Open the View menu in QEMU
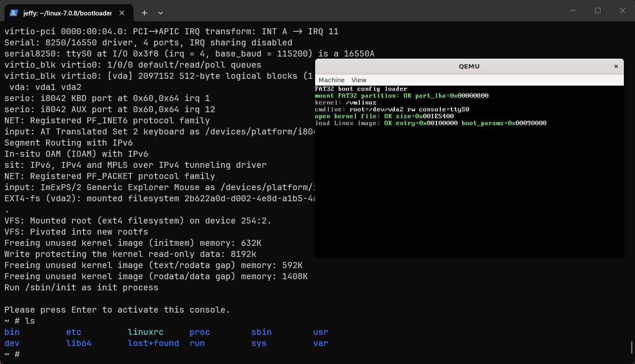 coord(359,80)
